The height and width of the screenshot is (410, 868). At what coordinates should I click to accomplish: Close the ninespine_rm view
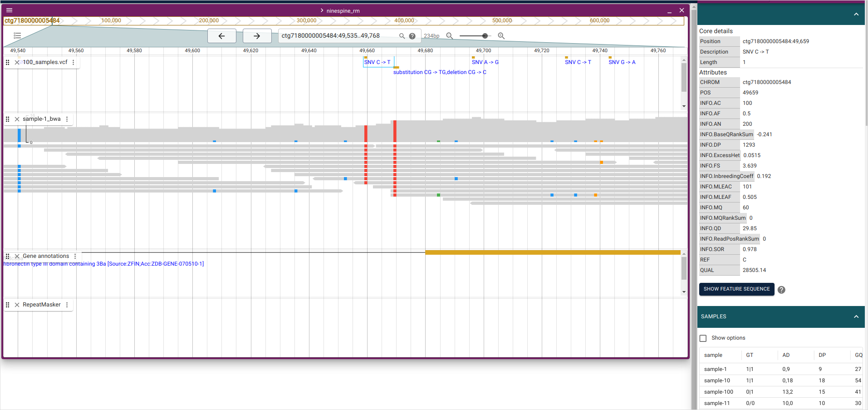pyautogui.click(x=682, y=10)
